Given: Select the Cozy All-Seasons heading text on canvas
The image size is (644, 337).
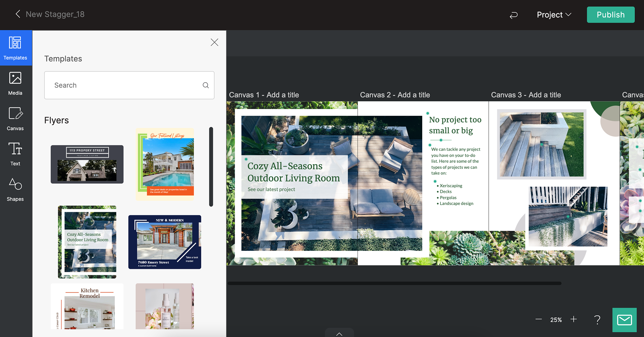Looking at the screenshot, I should (293, 172).
